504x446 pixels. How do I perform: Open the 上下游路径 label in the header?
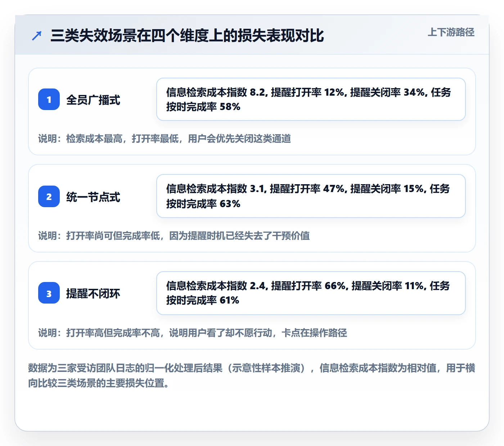451,32
